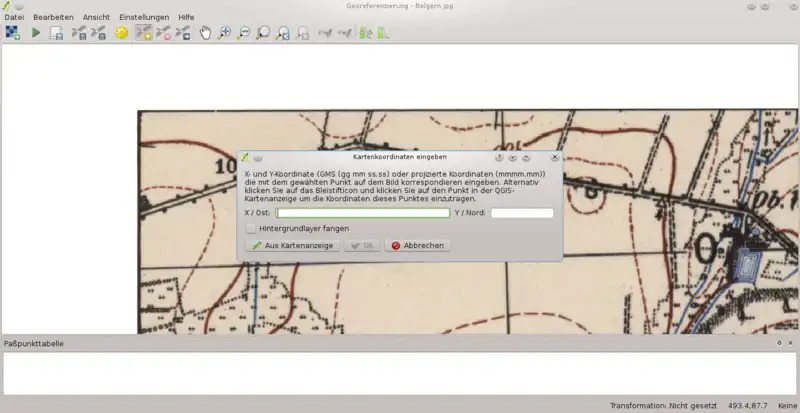Open the Datei menu
Screen dimensions: 800x413
tap(14, 18)
